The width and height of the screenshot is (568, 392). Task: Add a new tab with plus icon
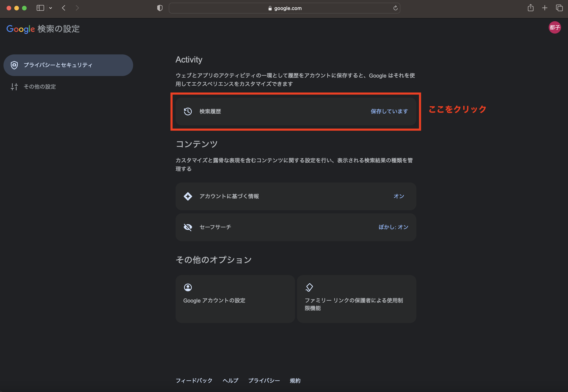[545, 8]
